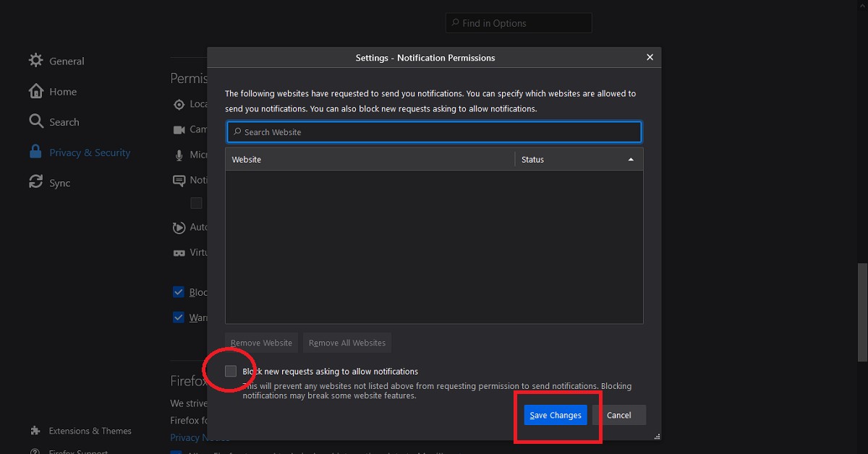
Task: Toggle the Warn checkbox under permissions
Action: click(179, 317)
